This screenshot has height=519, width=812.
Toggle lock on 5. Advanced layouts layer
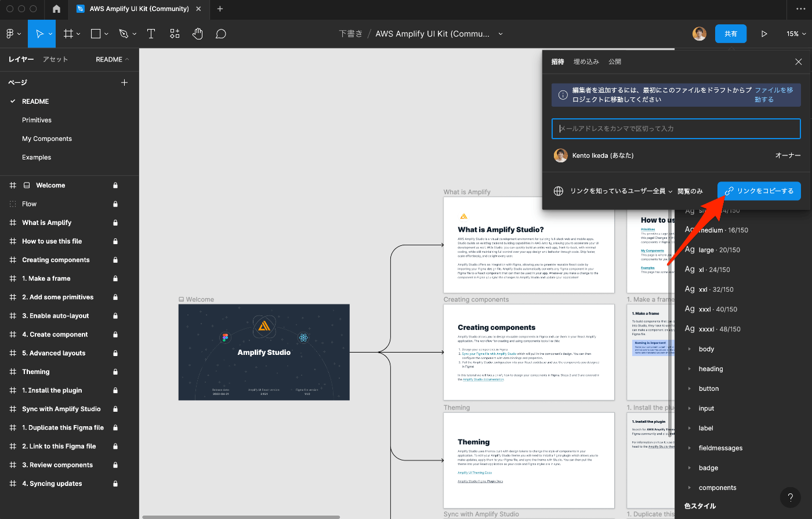[115, 353]
